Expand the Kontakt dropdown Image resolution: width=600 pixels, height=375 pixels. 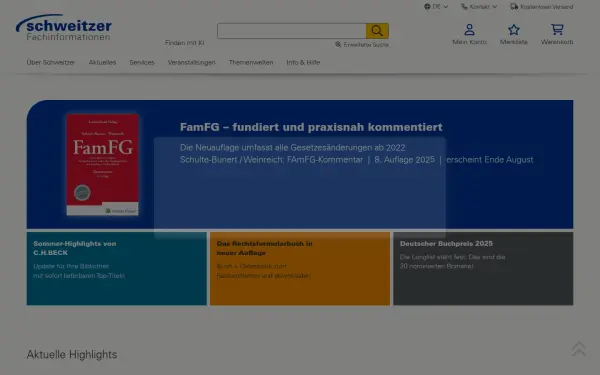click(x=479, y=7)
